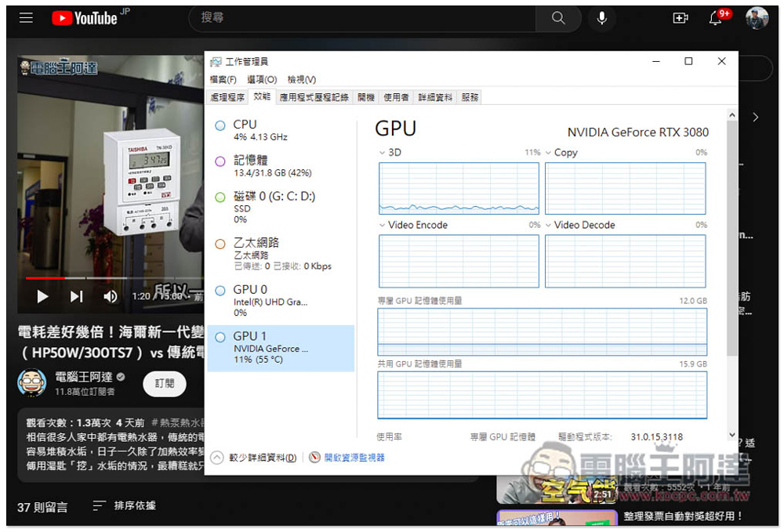784x532 pixels.
Task: Click the YouTube logo
Action: [85, 18]
